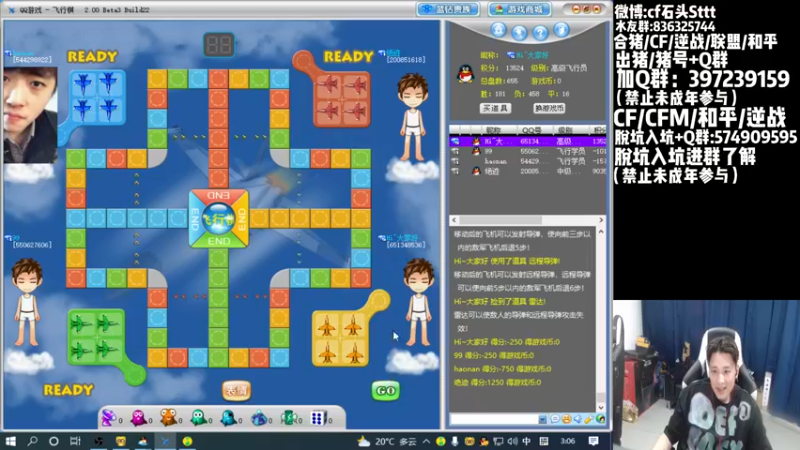Sort player list by 昵称 column header
This screenshot has height=450, width=800.
493,130
